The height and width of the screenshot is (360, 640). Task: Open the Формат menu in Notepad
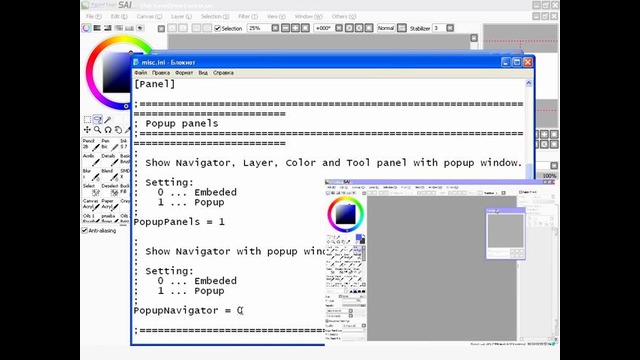click(184, 73)
